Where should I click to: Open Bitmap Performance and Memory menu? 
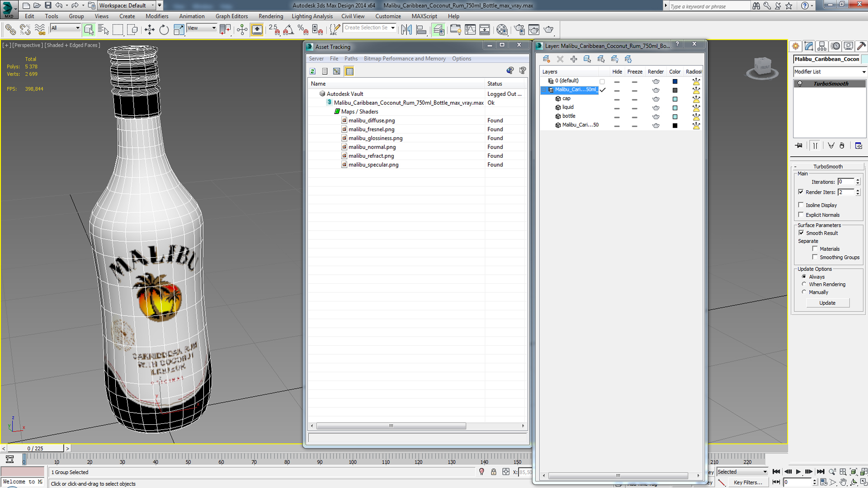pos(405,59)
